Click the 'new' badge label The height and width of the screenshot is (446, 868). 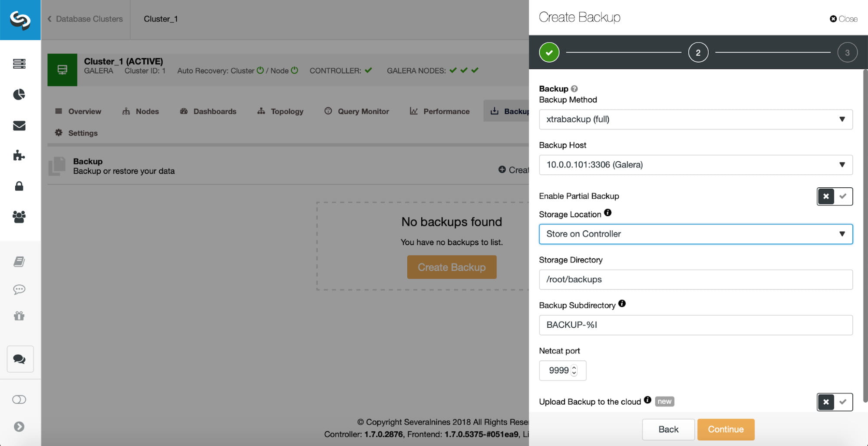pos(664,401)
